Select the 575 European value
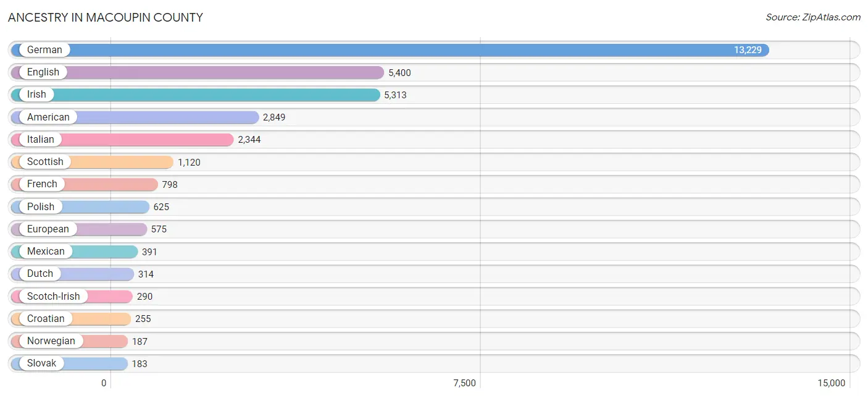This screenshot has height=398, width=868. pyautogui.click(x=159, y=229)
